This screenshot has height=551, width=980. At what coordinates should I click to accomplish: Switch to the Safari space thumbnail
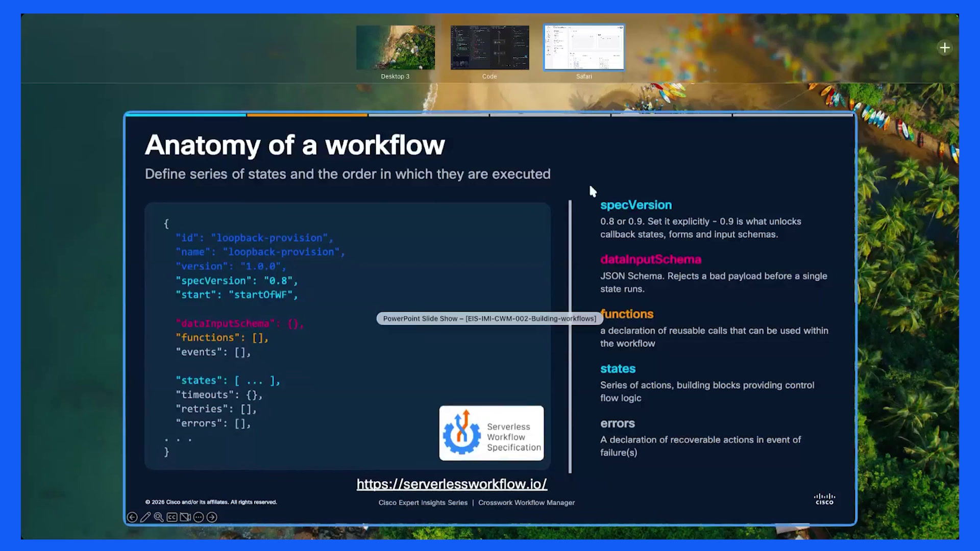click(584, 47)
